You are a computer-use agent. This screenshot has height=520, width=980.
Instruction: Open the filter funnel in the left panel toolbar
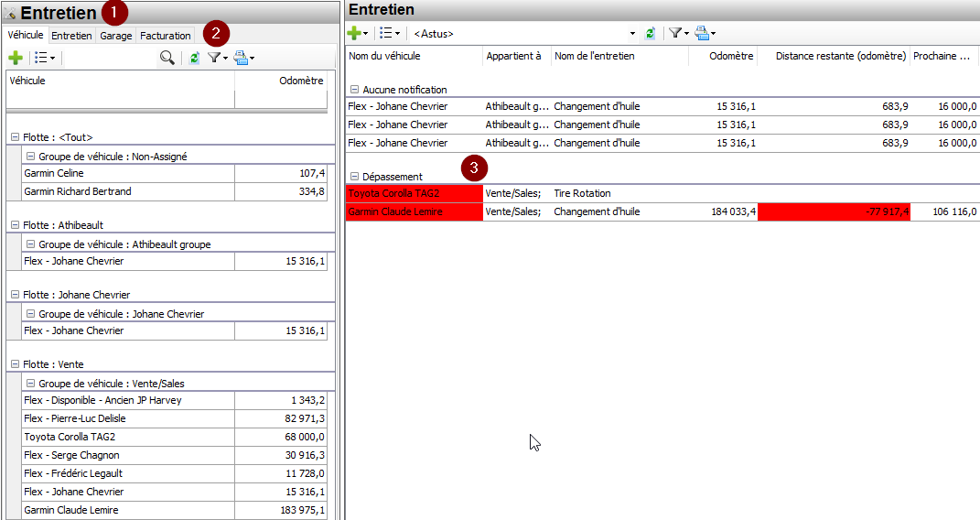216,58
